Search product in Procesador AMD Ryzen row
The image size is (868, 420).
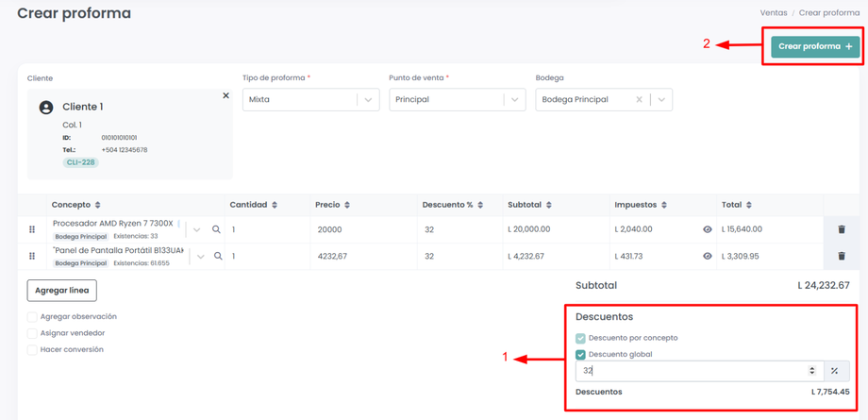click(216, 229)
